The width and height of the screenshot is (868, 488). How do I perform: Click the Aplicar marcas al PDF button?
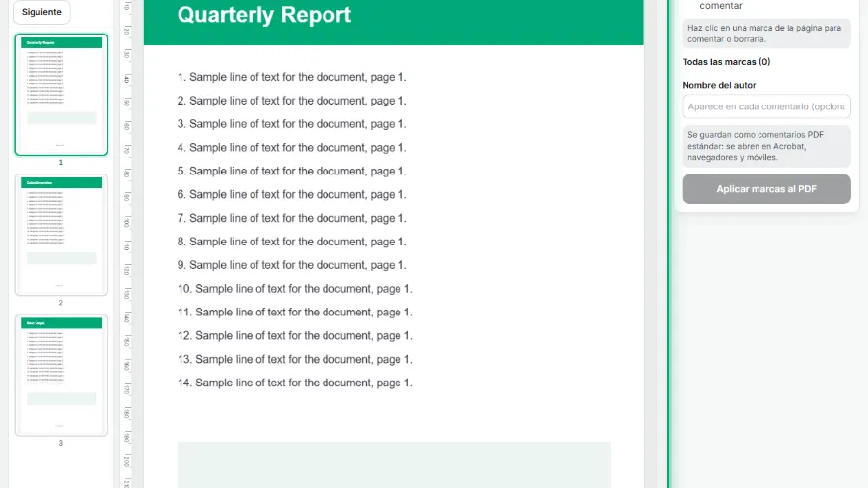[766, 189]
